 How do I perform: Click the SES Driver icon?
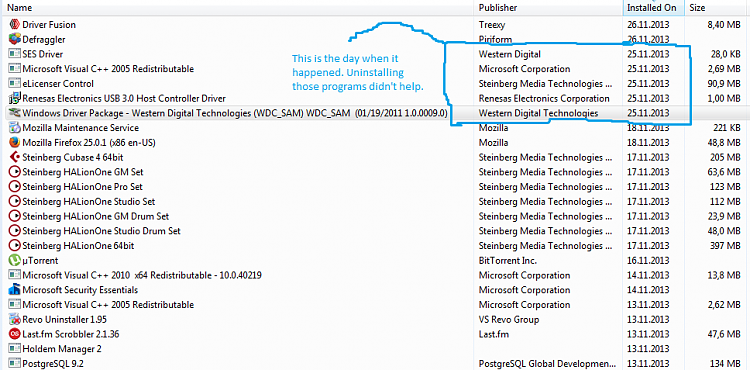(15, 54)
